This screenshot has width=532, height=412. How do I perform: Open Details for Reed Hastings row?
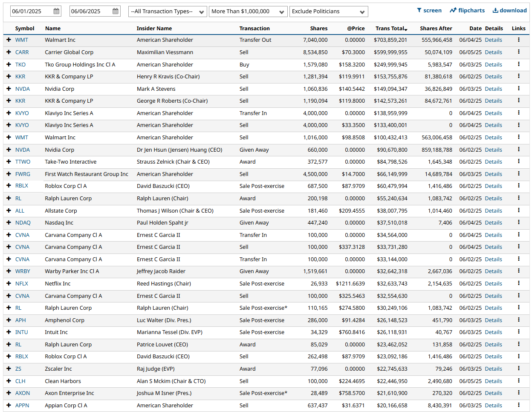pyautogui.click(x=493, y=283)
